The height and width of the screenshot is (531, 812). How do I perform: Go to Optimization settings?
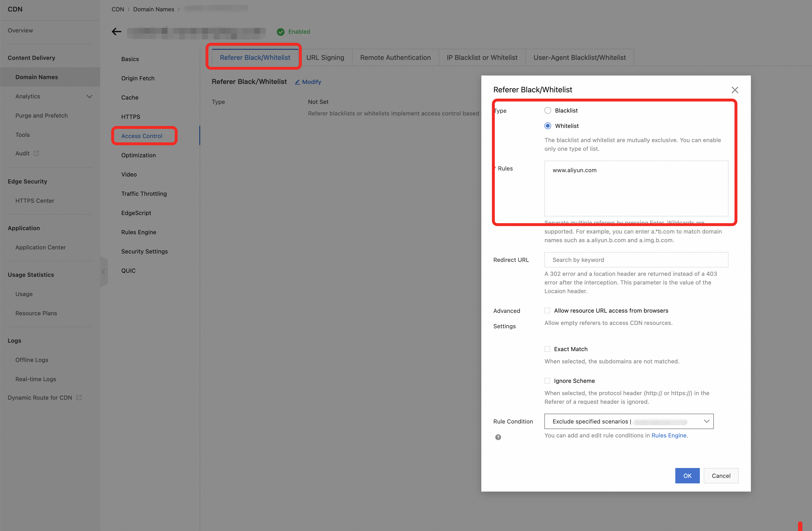pyautogui.click(x=139, y=155)
